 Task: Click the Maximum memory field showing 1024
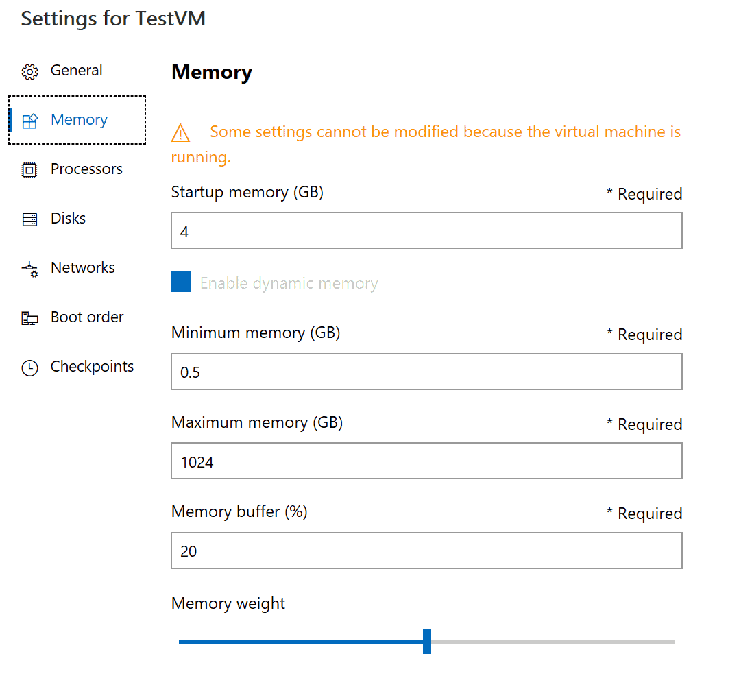click(426, 461)
